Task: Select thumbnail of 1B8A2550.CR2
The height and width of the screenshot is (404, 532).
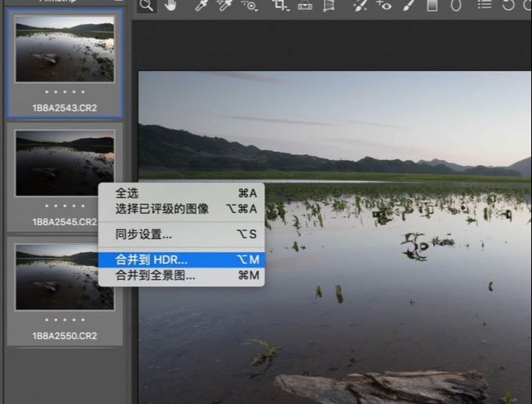Action: [x=65, y=277]
